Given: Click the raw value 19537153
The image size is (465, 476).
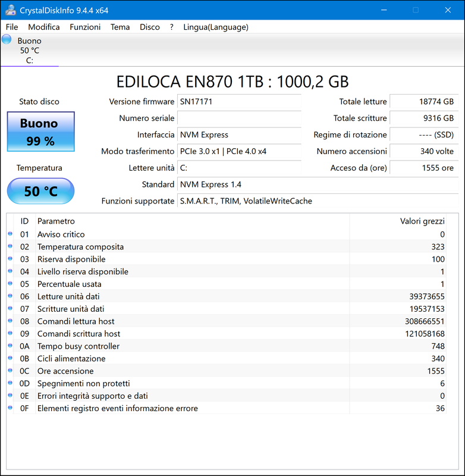Looking at the screenshot, I should (427, 309).
